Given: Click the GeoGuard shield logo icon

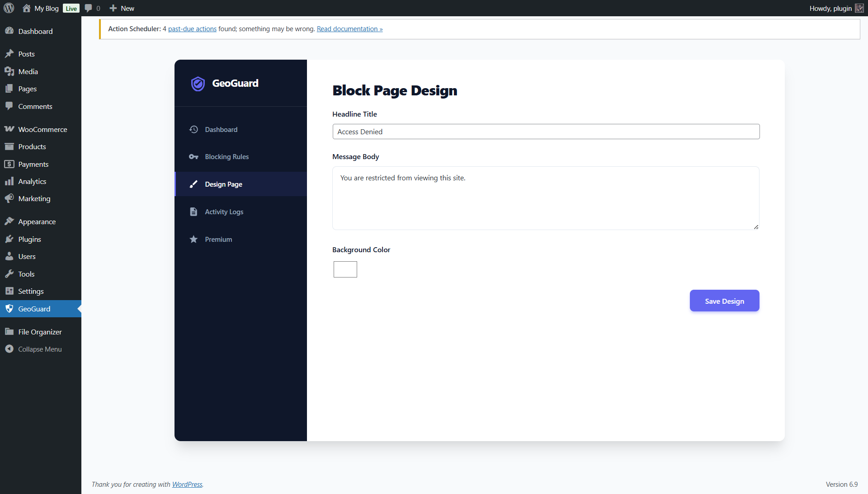Looking at the screenshot, I should [x=198, y=84].
